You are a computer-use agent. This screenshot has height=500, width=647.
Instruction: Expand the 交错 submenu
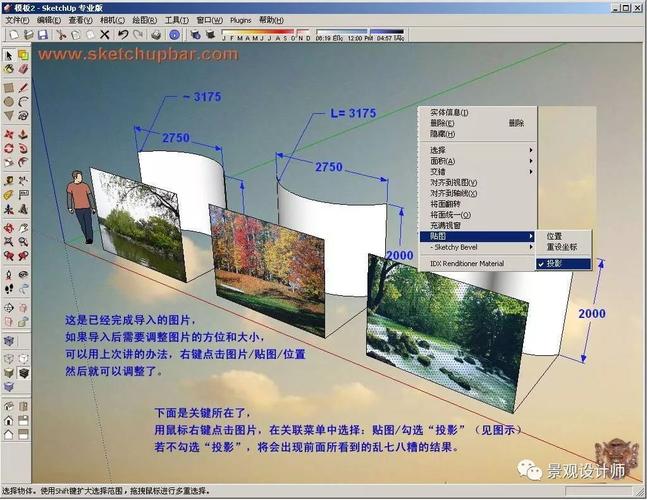tap(477, 172)
